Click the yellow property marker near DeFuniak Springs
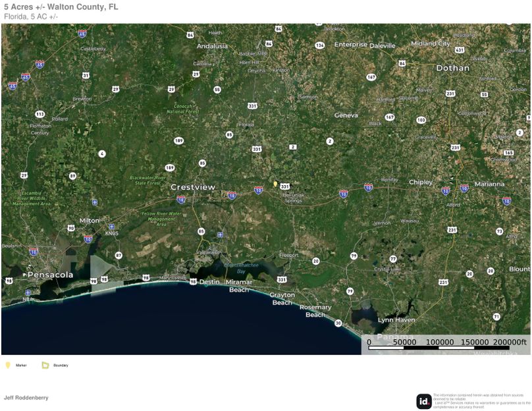Viewport: 532px width, 411px height. click(274, 184)
